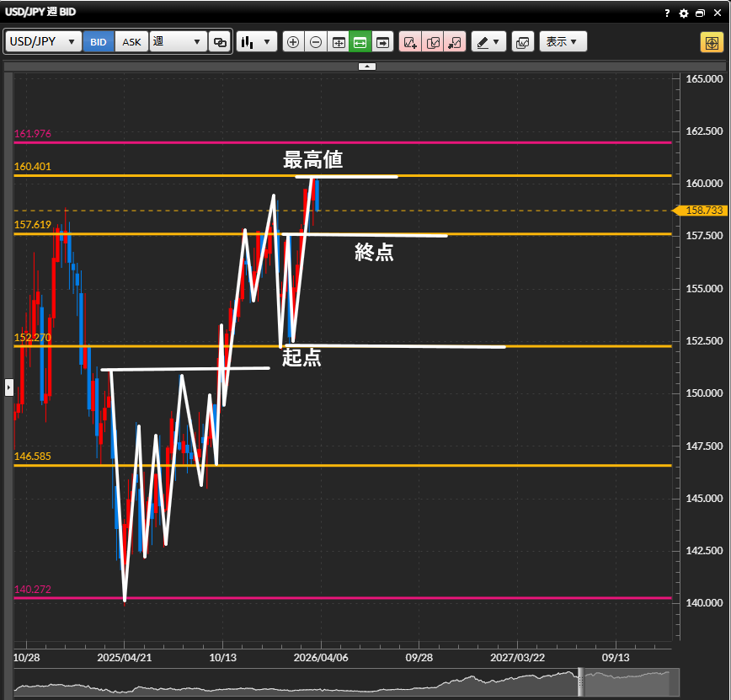Toggle the green fit-width chart button
This screenshot has height=700, width=731.
(360, 42)
